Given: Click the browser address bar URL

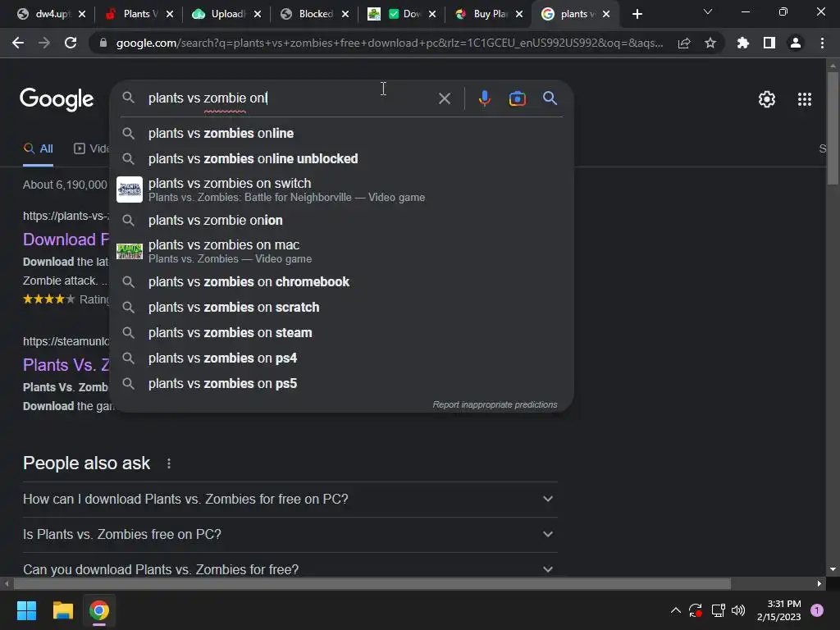Looking at the screenshot, I should click(x=390, y=43).
